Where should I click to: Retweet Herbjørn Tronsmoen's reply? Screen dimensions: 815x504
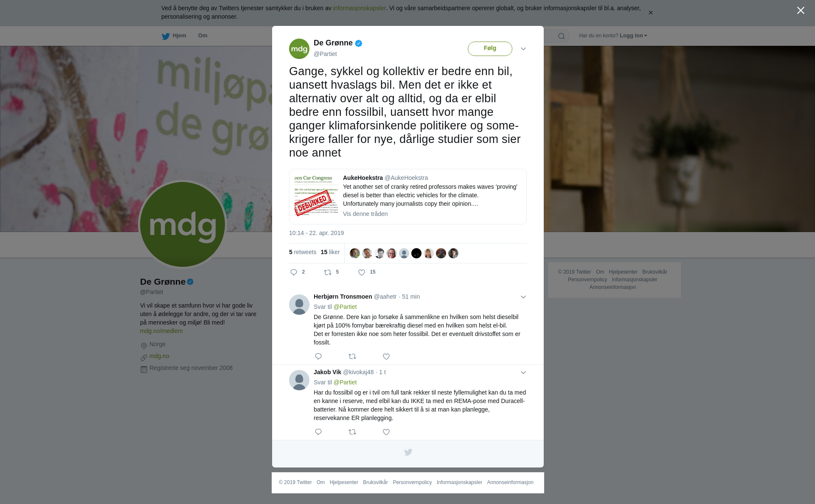click(352, 356)
